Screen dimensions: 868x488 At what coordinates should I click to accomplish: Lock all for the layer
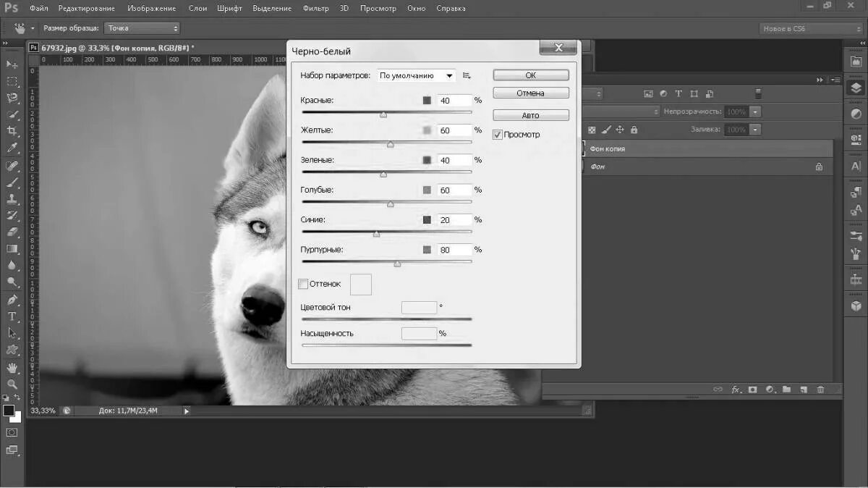pos(634,130)
